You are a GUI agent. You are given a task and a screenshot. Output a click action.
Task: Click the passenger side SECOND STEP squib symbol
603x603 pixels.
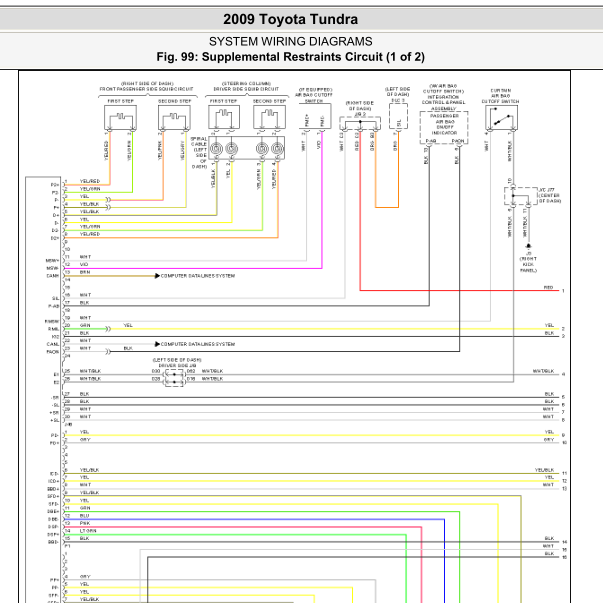[x=174, y=118]
